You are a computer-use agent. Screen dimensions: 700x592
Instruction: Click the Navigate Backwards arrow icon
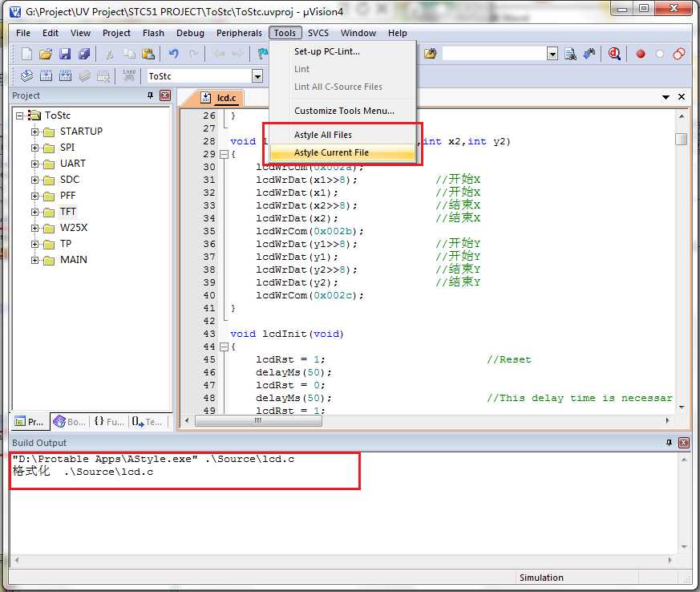[219, 54]
